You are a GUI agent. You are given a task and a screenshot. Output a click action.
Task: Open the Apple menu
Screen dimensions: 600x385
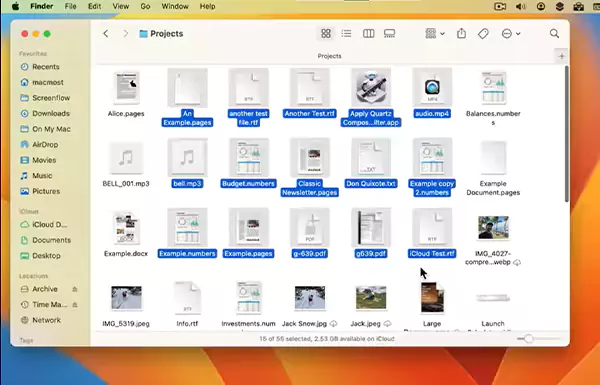click(x=15, y=7)
